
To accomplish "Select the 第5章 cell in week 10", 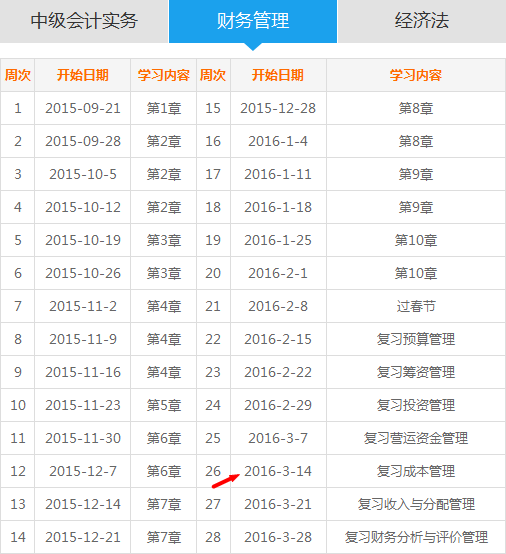I will coord(164,405).
